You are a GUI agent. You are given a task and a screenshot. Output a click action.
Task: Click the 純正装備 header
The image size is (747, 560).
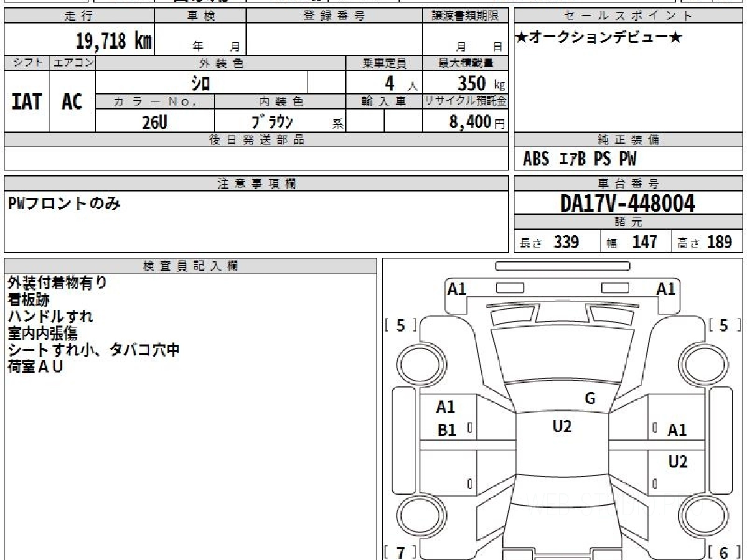tap(628, 140)
